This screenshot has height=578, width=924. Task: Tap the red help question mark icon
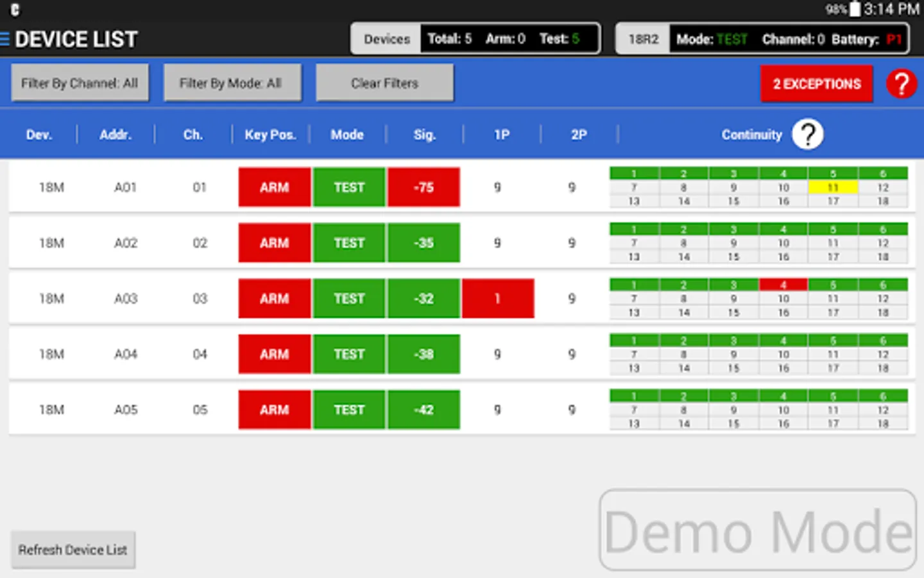pos(902,83)
